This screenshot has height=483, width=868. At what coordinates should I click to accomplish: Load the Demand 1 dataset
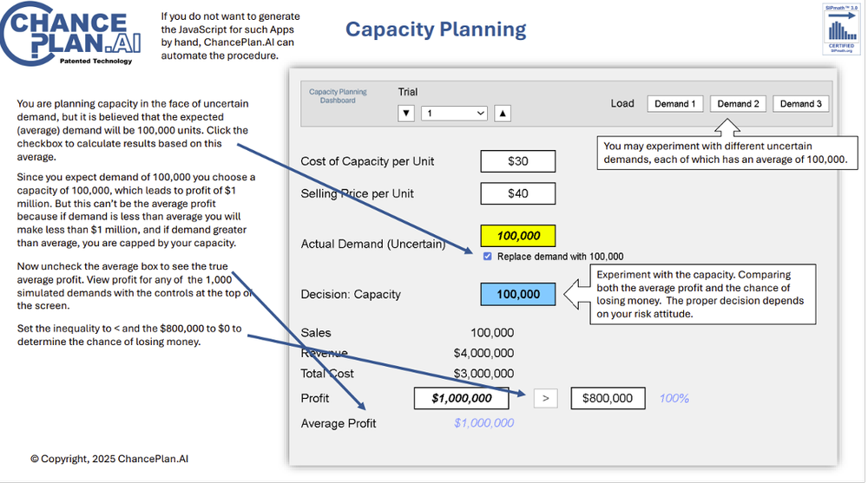click(674, 104)
